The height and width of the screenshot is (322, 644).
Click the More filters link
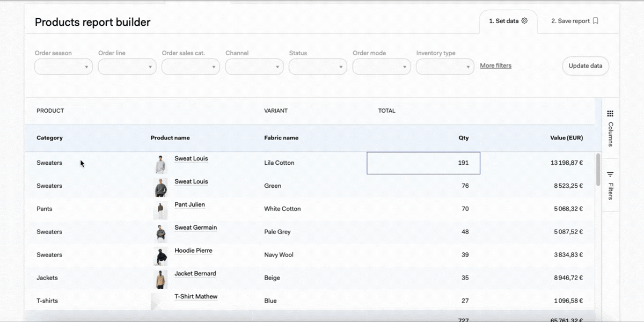pyautogui.click(x=496, y=65)
